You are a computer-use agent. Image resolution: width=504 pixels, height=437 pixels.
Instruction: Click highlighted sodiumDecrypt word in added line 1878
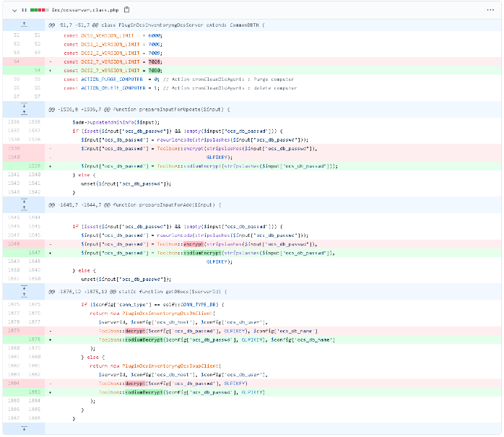(x=144, y=339)
